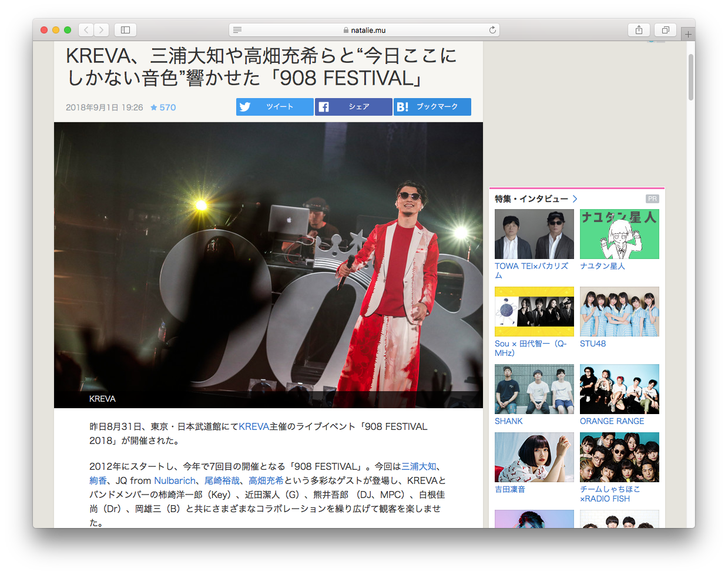Add Hatena bookmark with ブックマーク button

(x=432, y=107)
